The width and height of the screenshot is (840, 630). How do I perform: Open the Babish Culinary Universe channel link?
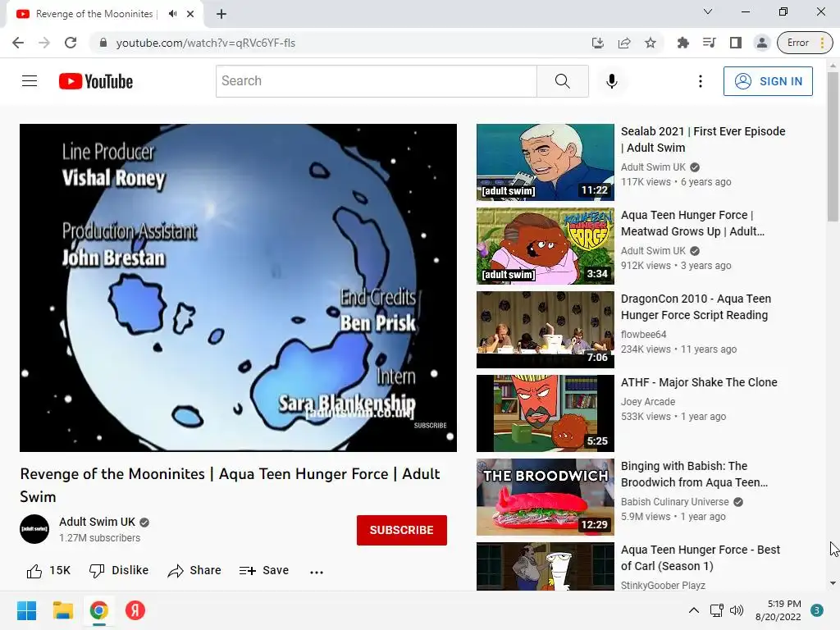[x=674, y=502]
